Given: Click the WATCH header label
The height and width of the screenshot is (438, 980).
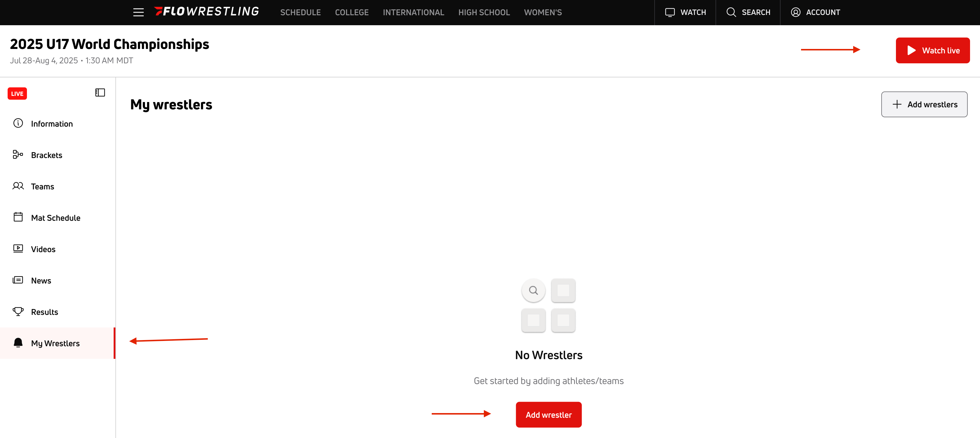Looking at the screenshot, I should pyautogui.click(x=693, y=12).
